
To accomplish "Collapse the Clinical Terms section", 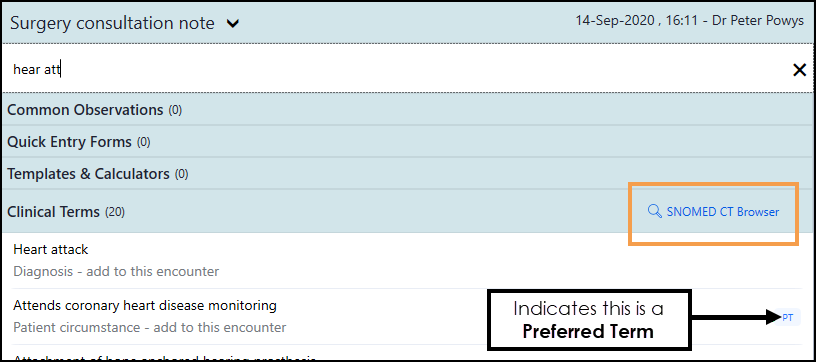I will [312, 212].
